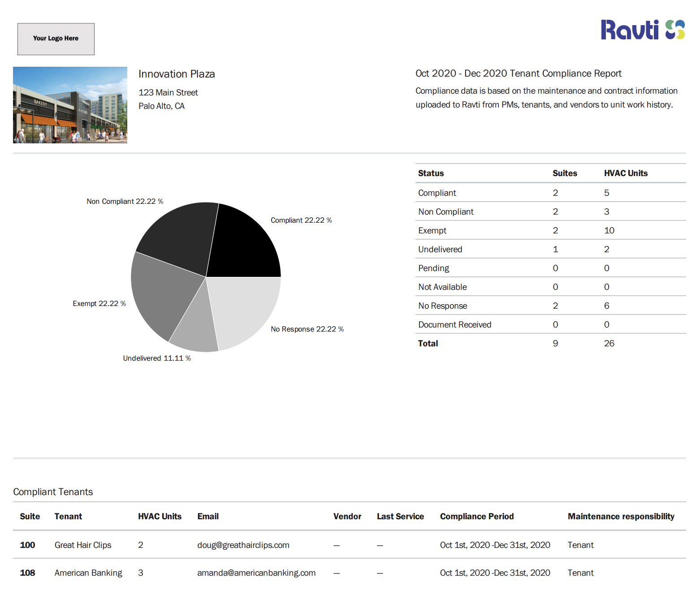Select the Non Compliant status row
700x612 pixels.
point(550,211)
